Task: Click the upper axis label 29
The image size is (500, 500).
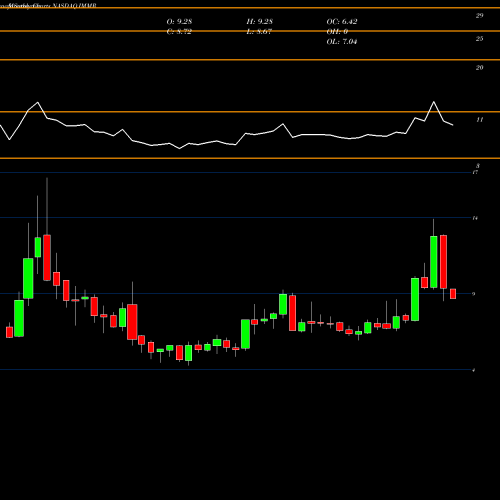Action: 479,15
